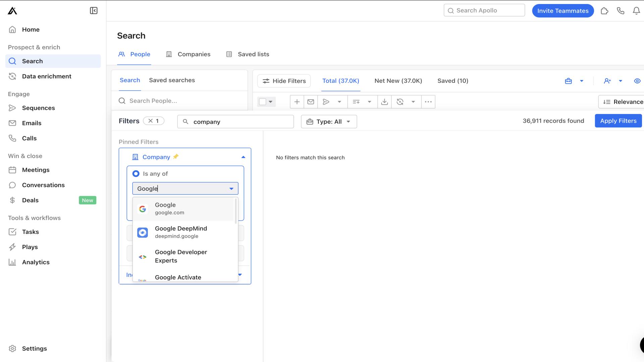Toggle the company name combo box arrow
Viewport: 644px width, 362px height.
pos(231,189)
